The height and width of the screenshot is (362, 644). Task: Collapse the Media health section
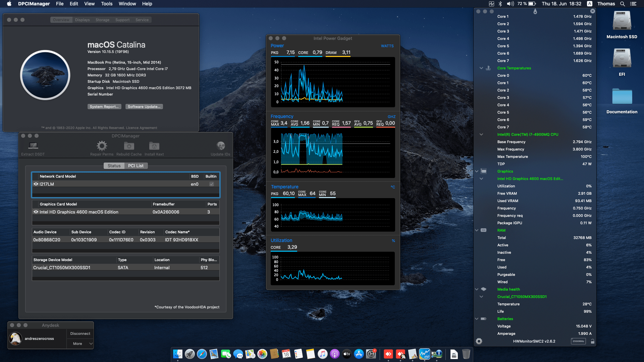[477, 289]
